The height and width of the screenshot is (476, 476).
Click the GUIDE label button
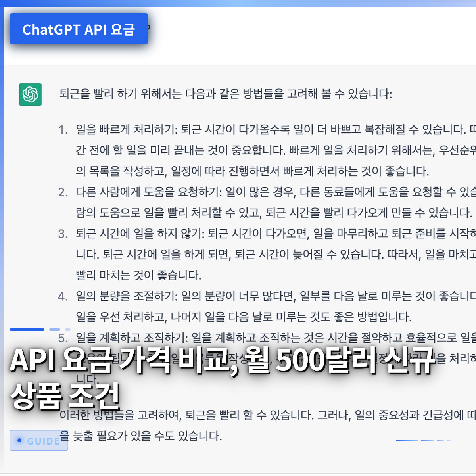click(x=39, y=440)
